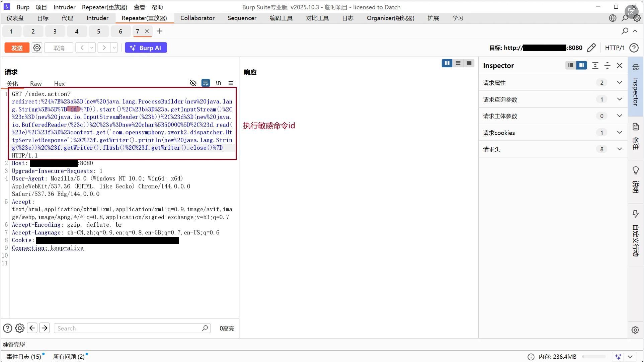
Task: Expand all Inspector sections
Action: [x=595, y=66]
